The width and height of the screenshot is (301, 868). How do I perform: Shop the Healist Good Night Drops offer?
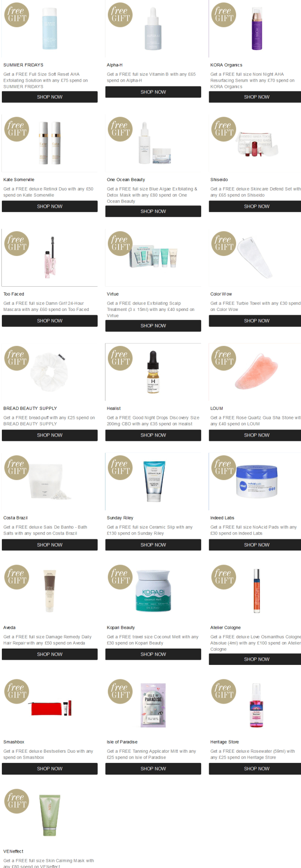pyautogui.click(x=153, y=435)
